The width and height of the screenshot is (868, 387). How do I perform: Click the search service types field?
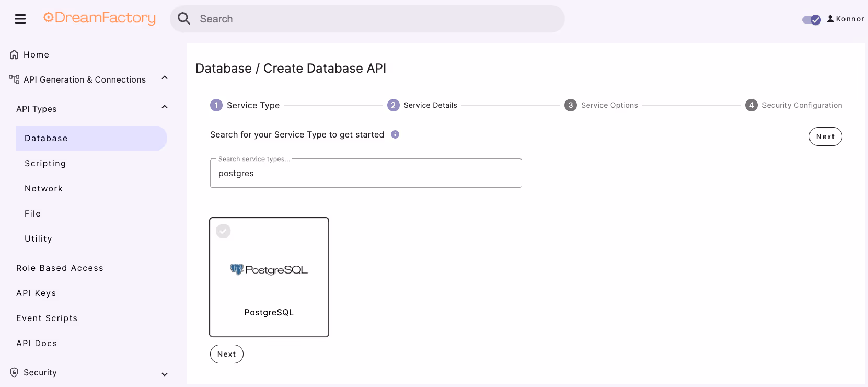(366, 173)
